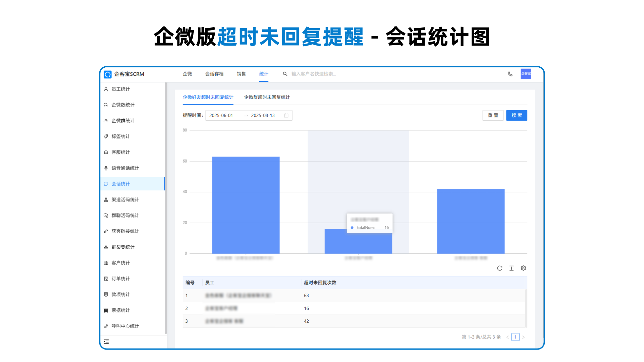Click the phone call icon in header
Screen dimensions: 644x362
(510, 74)
